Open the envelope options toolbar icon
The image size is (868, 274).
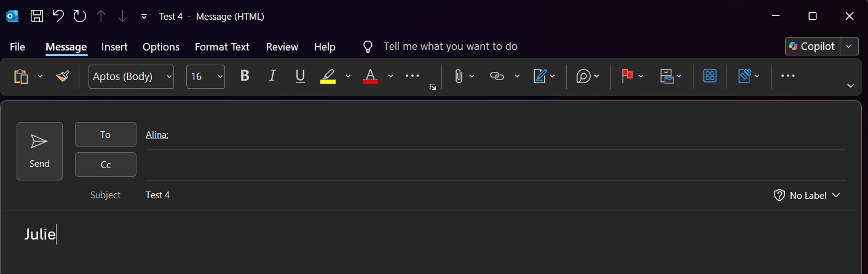point(670,76)
